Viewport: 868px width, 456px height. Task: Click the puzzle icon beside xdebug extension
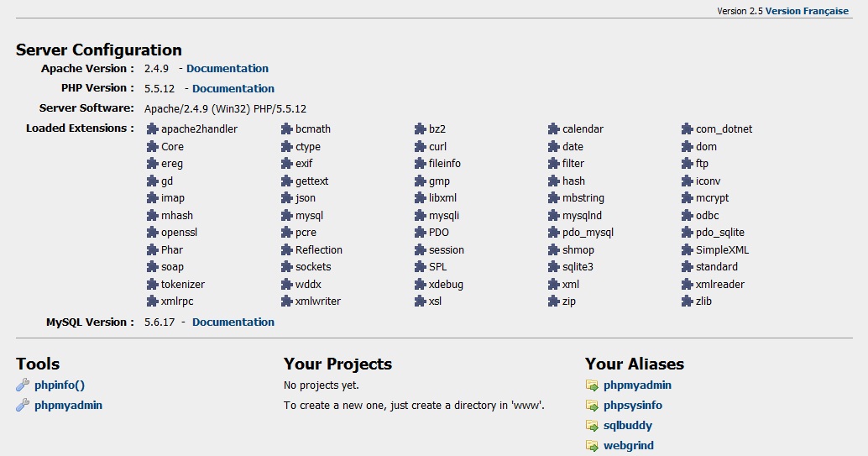(421, 285)
